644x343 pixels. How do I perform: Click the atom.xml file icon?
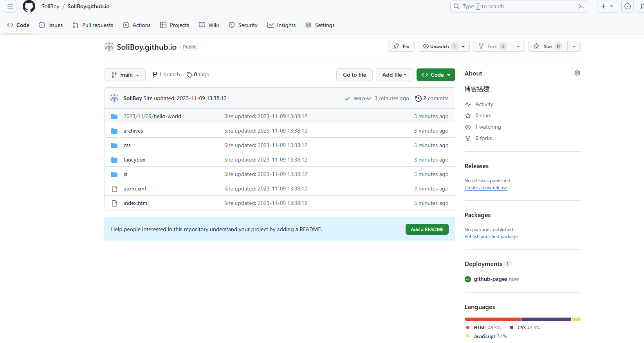(x=114, y=189)
